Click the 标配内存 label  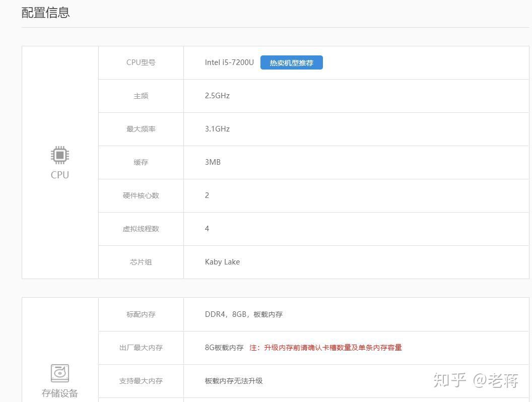(141, 314)
